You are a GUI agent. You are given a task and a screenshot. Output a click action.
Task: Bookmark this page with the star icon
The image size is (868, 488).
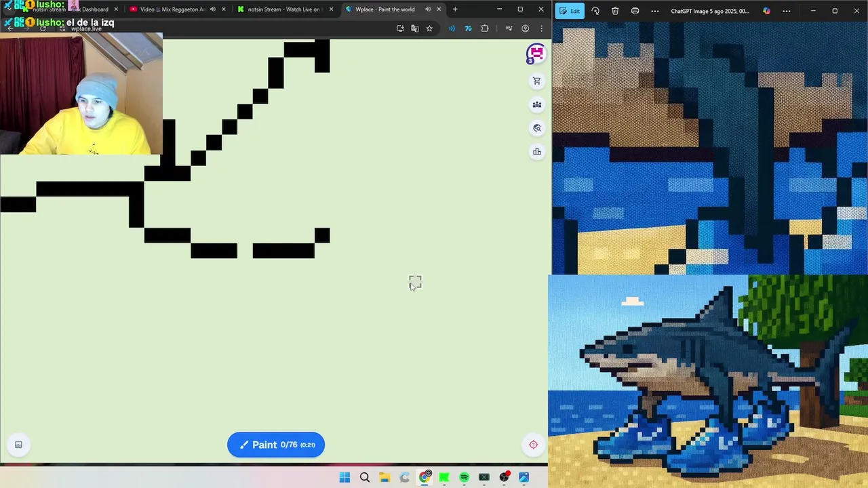429,28
